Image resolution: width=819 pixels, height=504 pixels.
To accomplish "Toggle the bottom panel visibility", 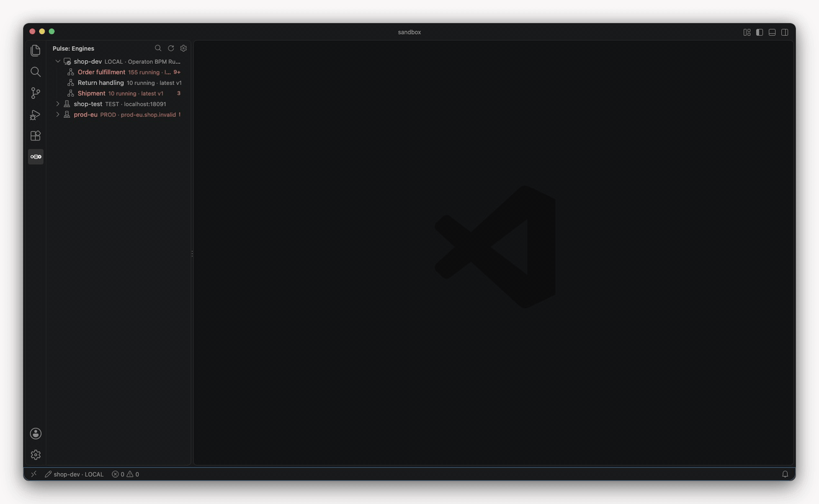I will point(772,32).
